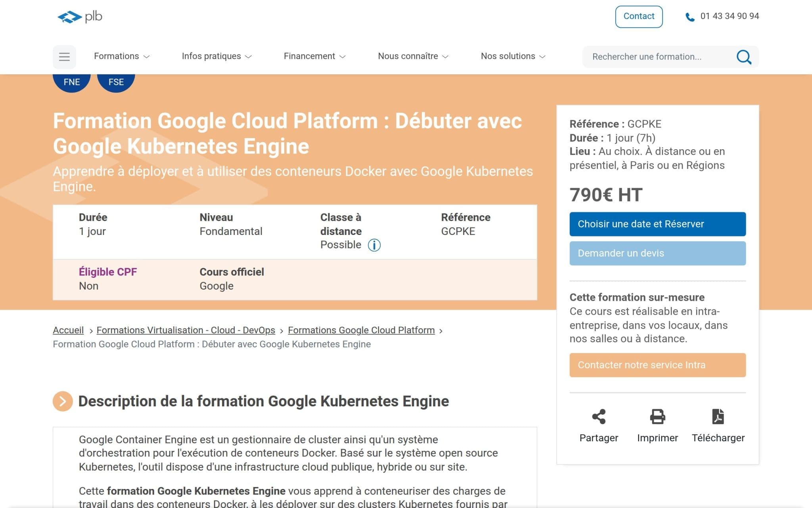The width and height of the screenshot is (812, 508).
Task: Expand the Nous connaître menu
Action: (x=413, y=56)
